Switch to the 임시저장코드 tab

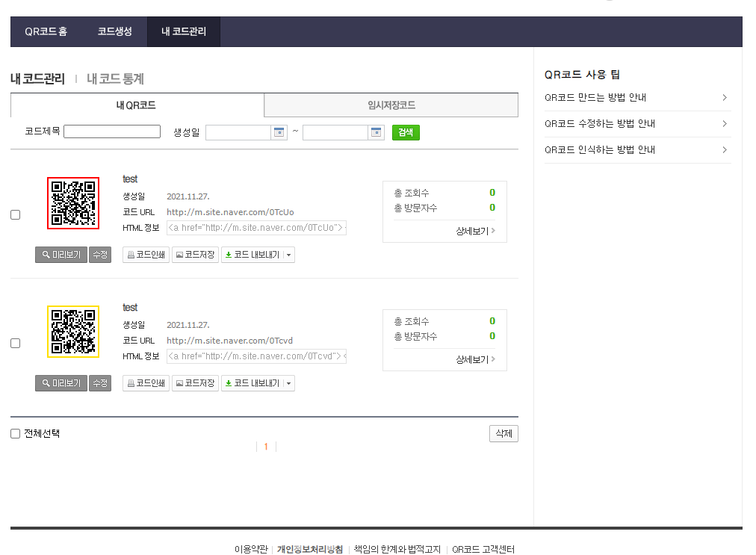(x=391, y=105)
